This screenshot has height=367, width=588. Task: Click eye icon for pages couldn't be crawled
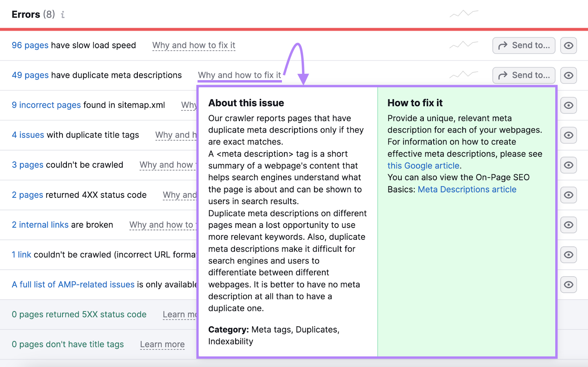(x=568, y=165)
